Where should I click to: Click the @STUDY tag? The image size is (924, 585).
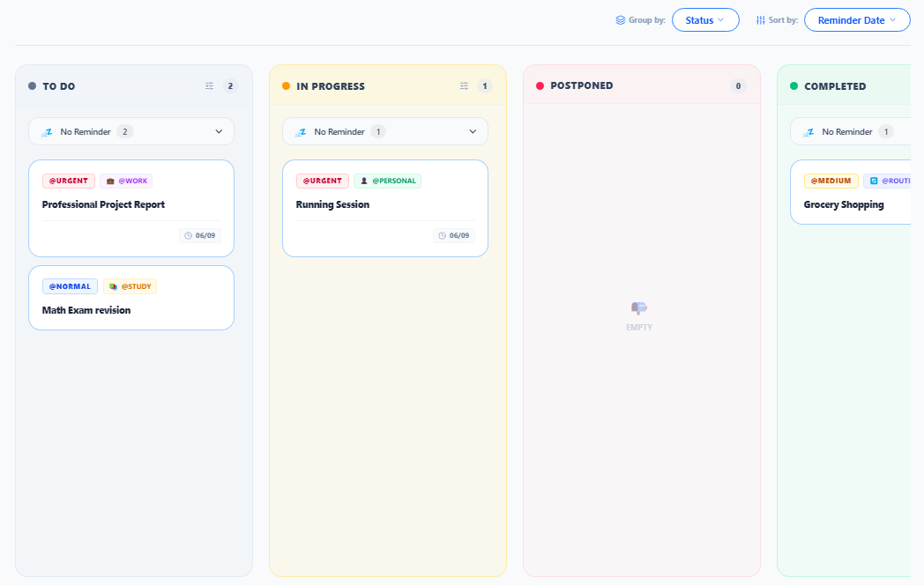(x=130, y=286)
